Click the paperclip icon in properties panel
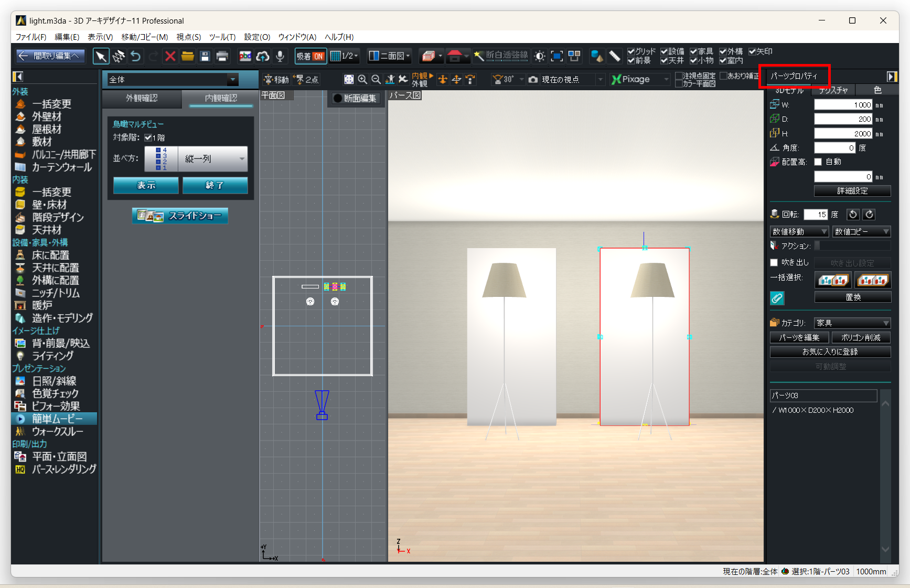The image size is (910, 588). pos(777,298)
